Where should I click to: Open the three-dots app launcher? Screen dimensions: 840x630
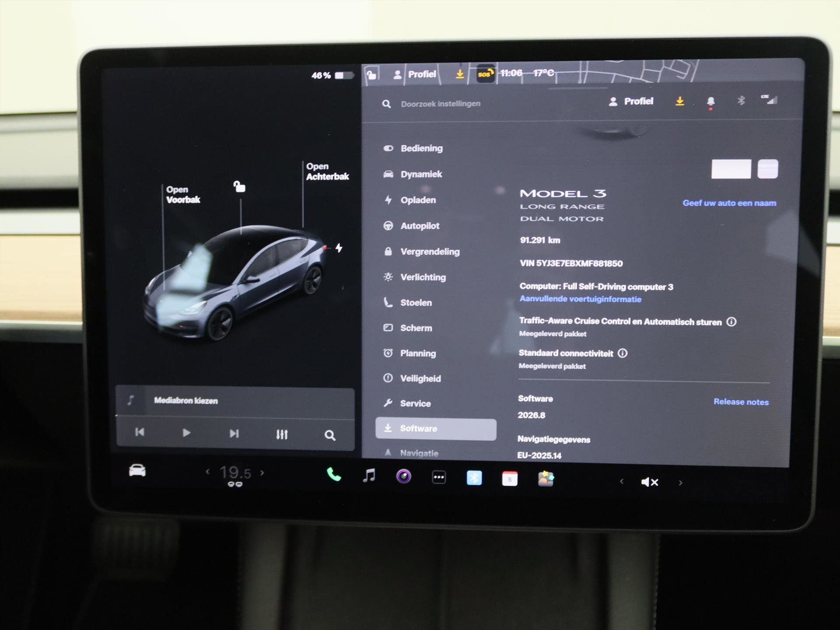439,477
